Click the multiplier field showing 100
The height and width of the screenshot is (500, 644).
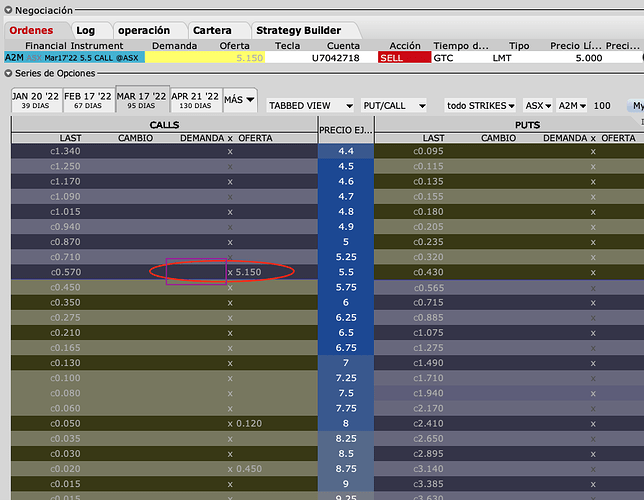click(602, 106)
